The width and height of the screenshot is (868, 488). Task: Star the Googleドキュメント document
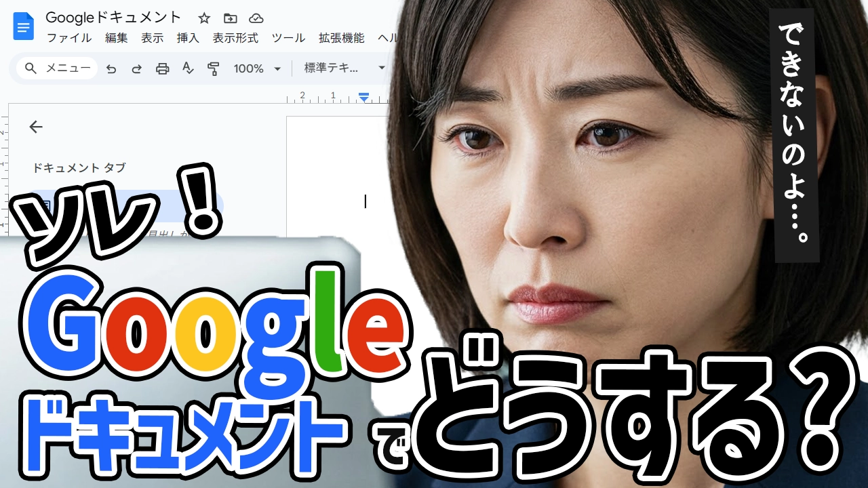204,18
